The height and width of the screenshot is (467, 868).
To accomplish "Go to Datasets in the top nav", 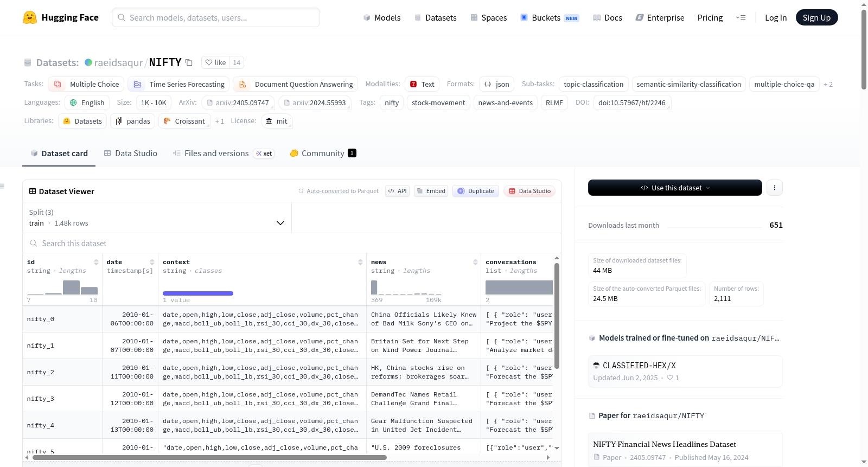I will (x=436, y=17).
